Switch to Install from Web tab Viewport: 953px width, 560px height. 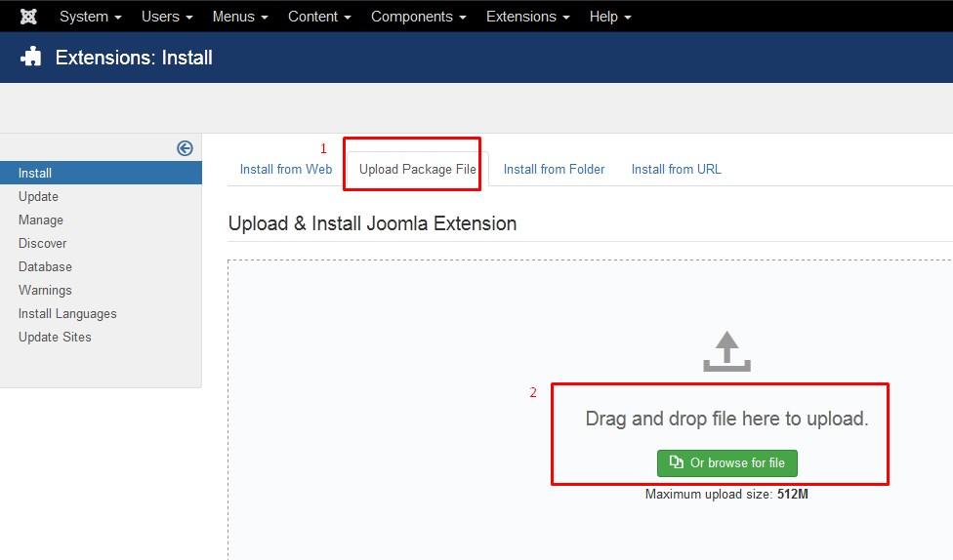(x=286, y=169)
